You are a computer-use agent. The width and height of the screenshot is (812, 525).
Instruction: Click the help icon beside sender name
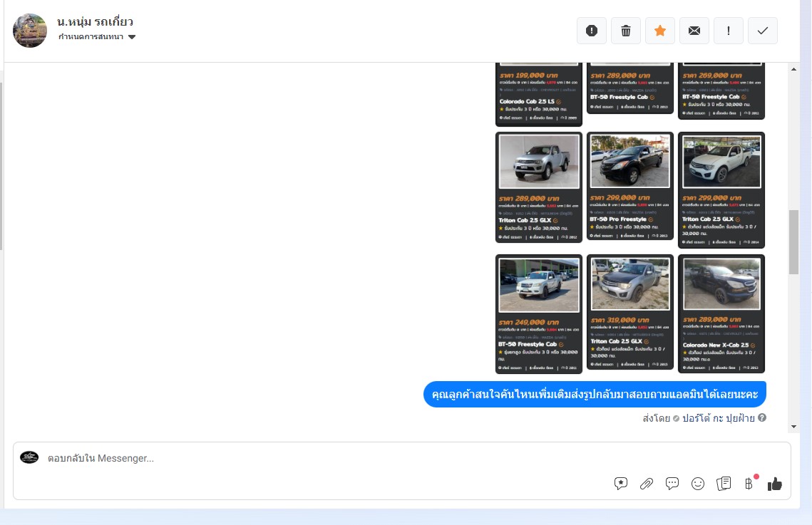(x=762, y=418)
